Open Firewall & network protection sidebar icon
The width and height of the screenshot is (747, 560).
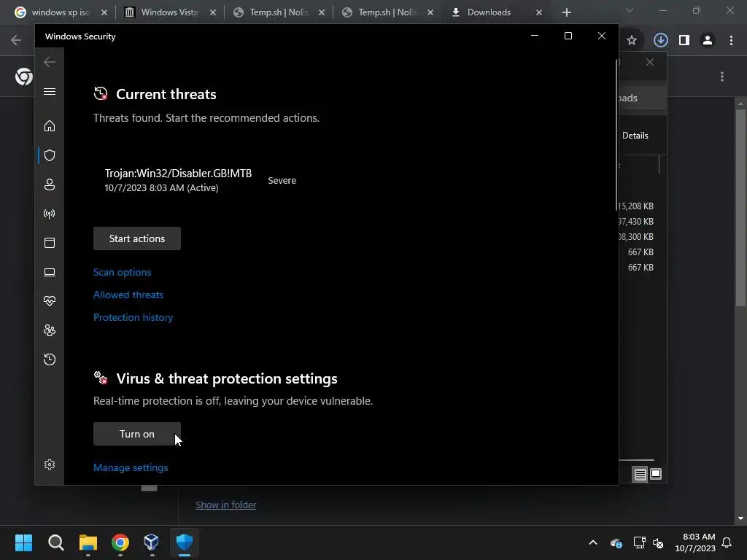click(x=50, y=214)
